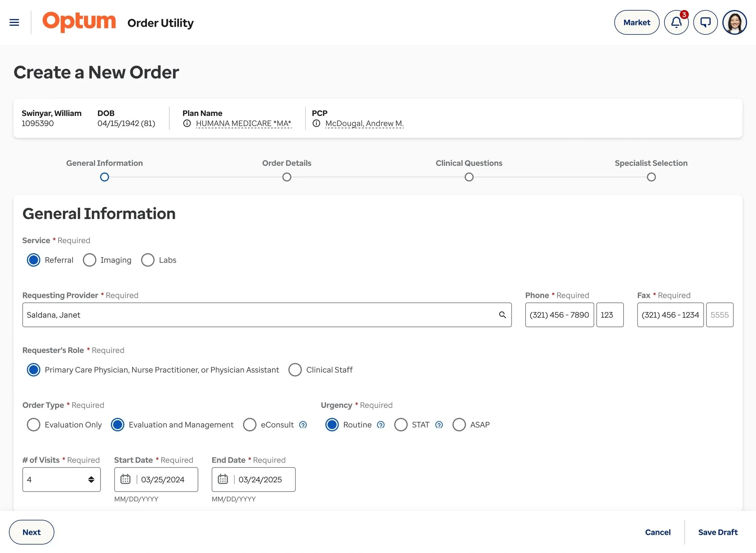Open the notifications bell

pyautogui.click(x=676, y=22)
